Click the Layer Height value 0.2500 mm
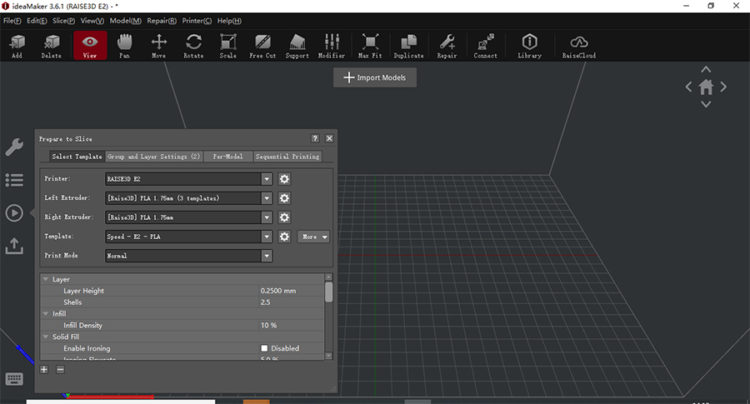Image resolution: width=750 pixels, height=404 pixels. point(278,291)
